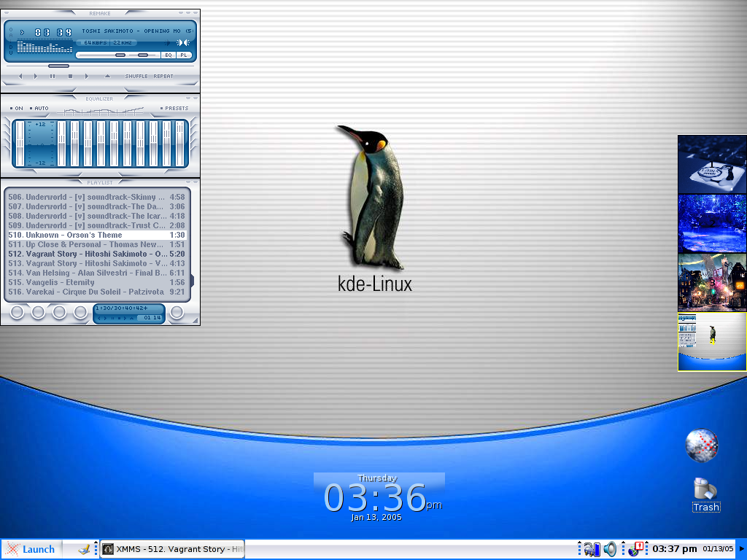Click the panel clock showing 03:37 pm
Viewport: 747px width, 560px height.
coord(674,549)
